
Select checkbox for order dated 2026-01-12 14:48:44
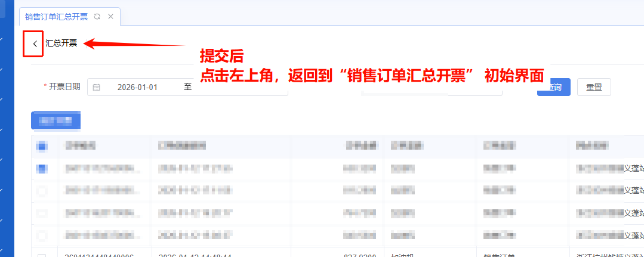(42, 256)
